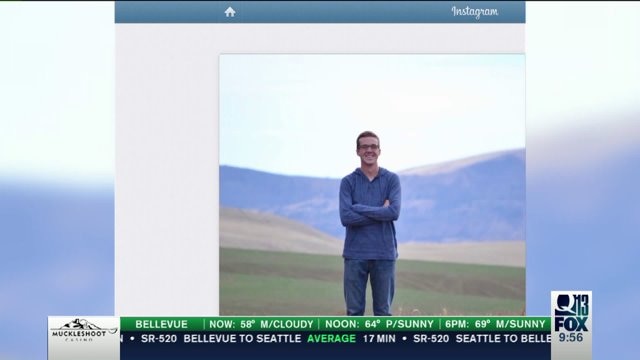Click the Muckleshoot Casino sponsor logo
This screenshot has width=640, height=360.
tap(84, 330)
